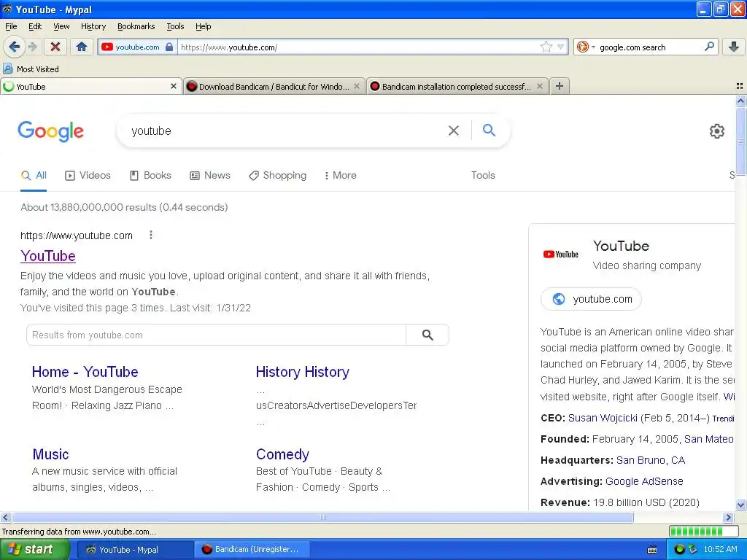Image resolution: width=747 pixels, height=560 pixels.
Task: Open the list all tabs grid icon
Action: [x=740, y=86]
